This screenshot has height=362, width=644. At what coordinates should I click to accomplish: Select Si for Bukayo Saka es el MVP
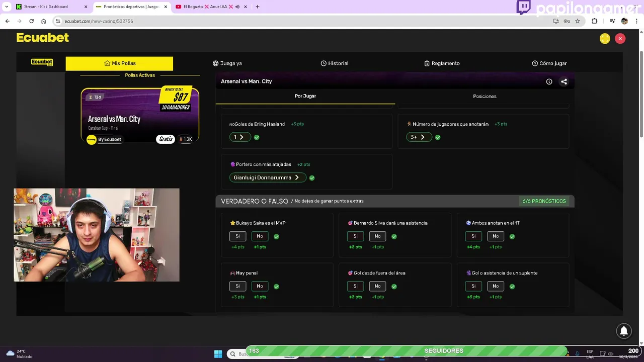point(238,236)
